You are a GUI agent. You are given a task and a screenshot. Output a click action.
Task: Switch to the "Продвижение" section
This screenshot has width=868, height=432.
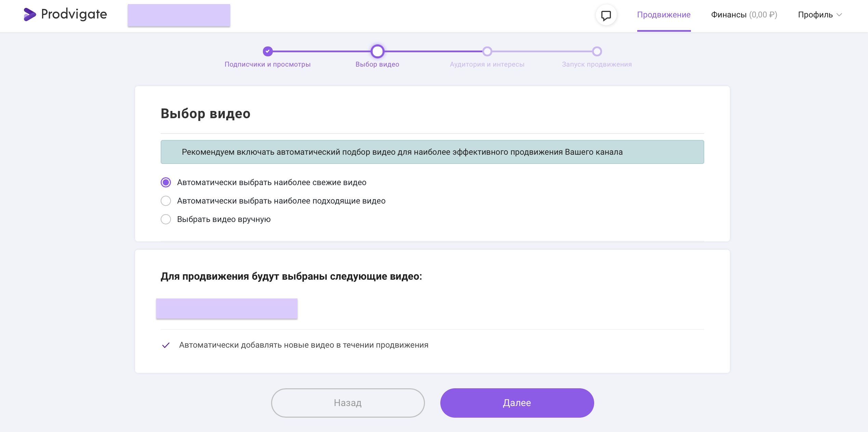pyautogui.click(x=663, y=15)
